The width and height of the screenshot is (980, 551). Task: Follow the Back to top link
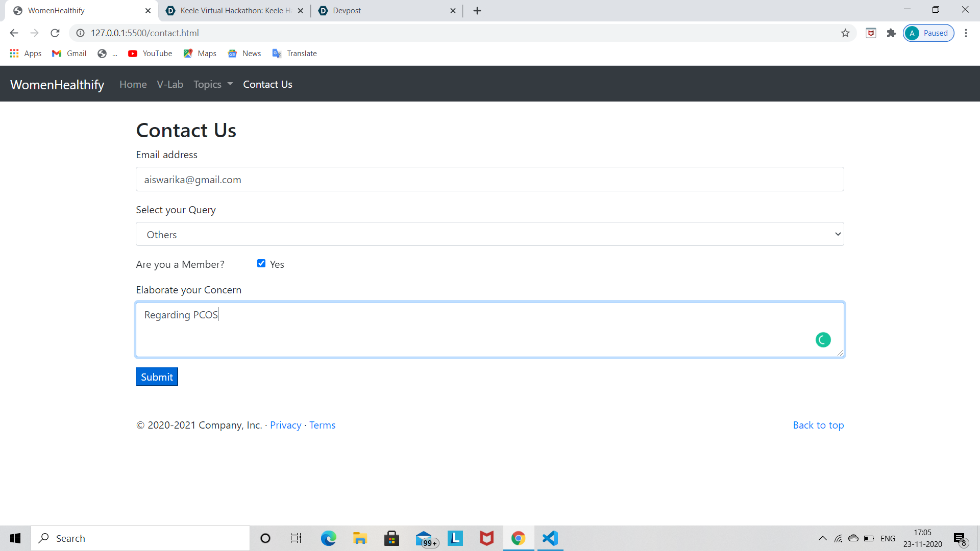[818, 425]
